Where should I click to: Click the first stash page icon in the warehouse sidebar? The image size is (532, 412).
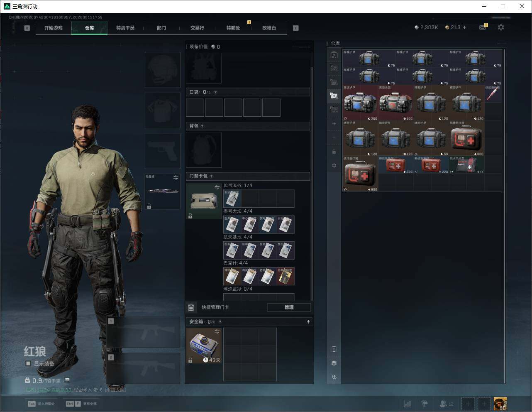(334, 55)
